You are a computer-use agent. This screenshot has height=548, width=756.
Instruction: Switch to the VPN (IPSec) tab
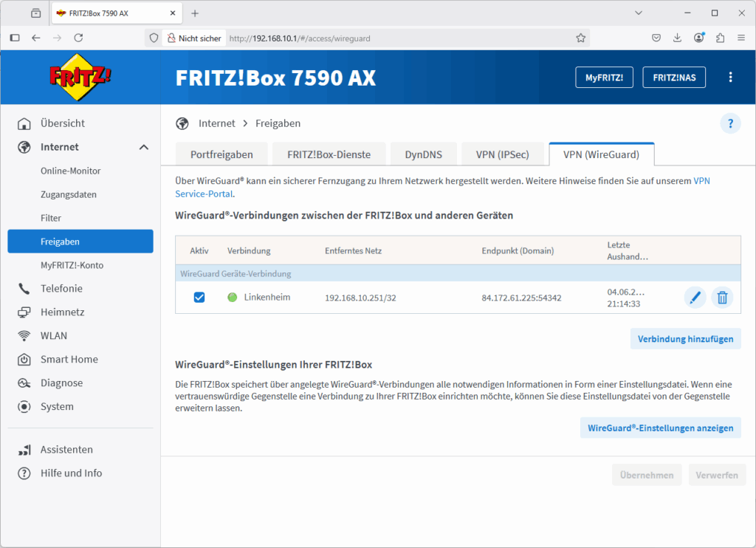pos(502,154)
